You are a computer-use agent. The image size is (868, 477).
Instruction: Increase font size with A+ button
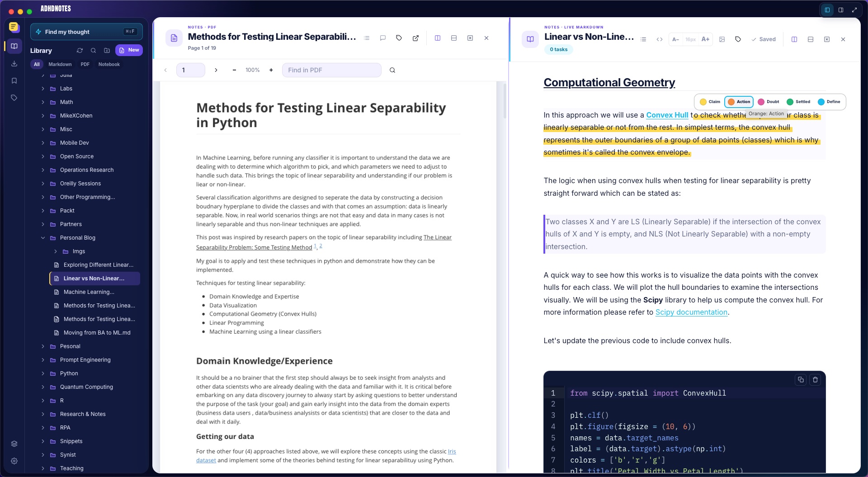click(705, 39)
